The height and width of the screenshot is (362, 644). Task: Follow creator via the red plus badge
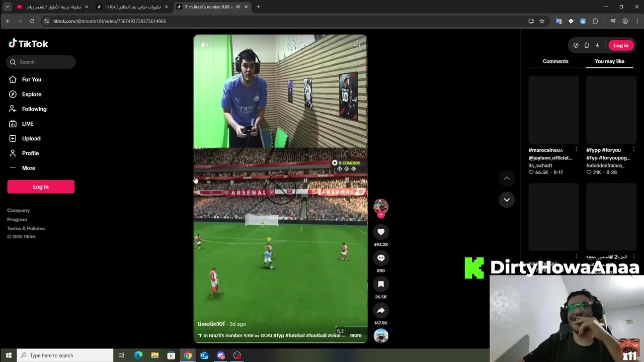tap(381, 215)
